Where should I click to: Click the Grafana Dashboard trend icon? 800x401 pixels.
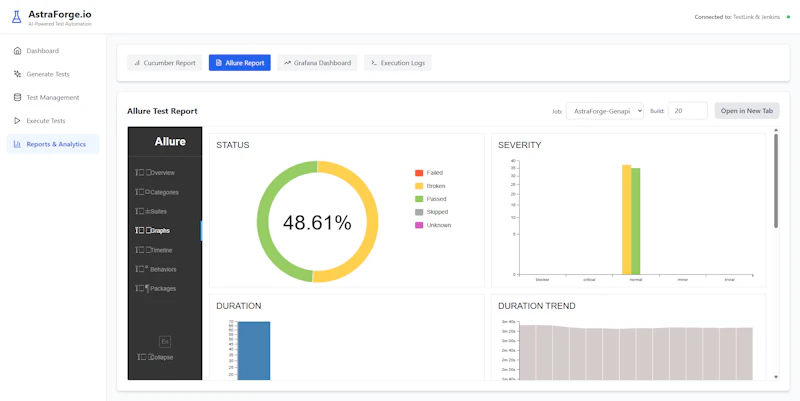pyautogui.click(x=287, y=63)
